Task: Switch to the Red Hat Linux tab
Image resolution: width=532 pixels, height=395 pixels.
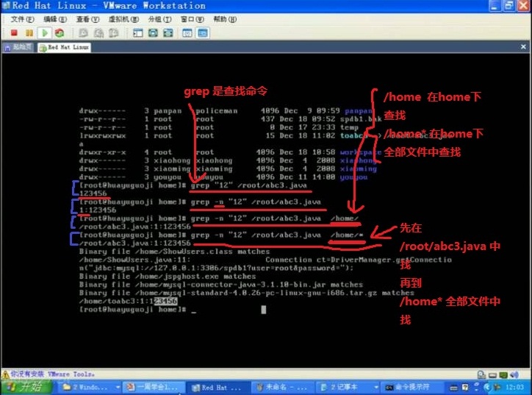Action: coord(65,47)
